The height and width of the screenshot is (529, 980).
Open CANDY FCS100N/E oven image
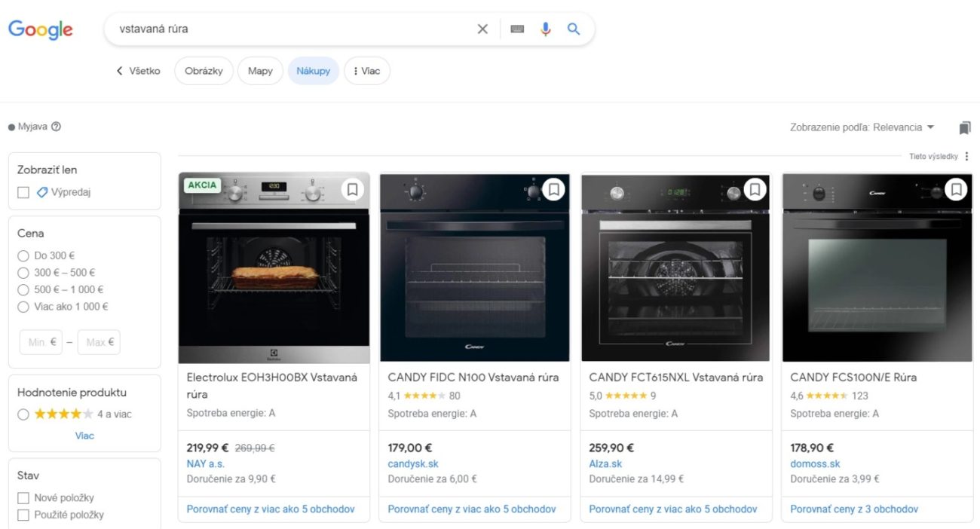coord(877,268)
